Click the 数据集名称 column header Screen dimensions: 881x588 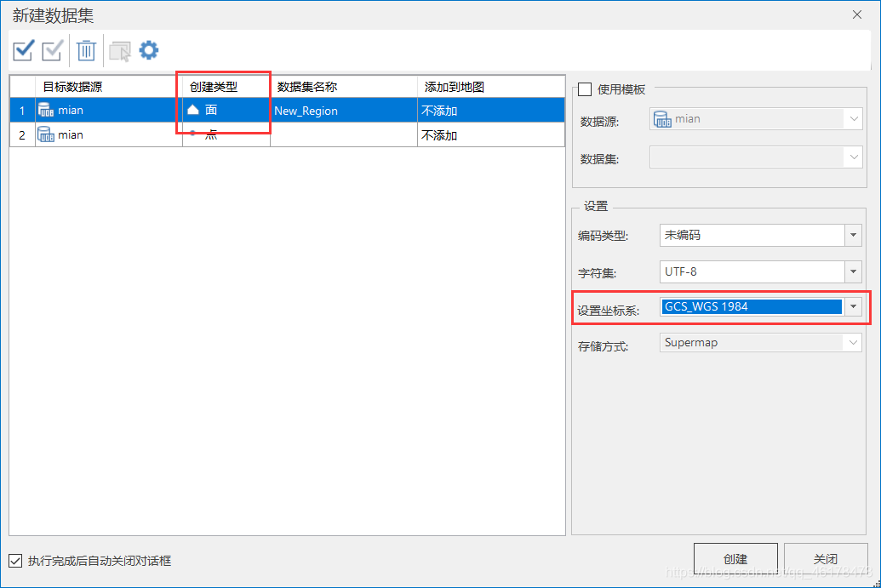[x=344, y=87]
